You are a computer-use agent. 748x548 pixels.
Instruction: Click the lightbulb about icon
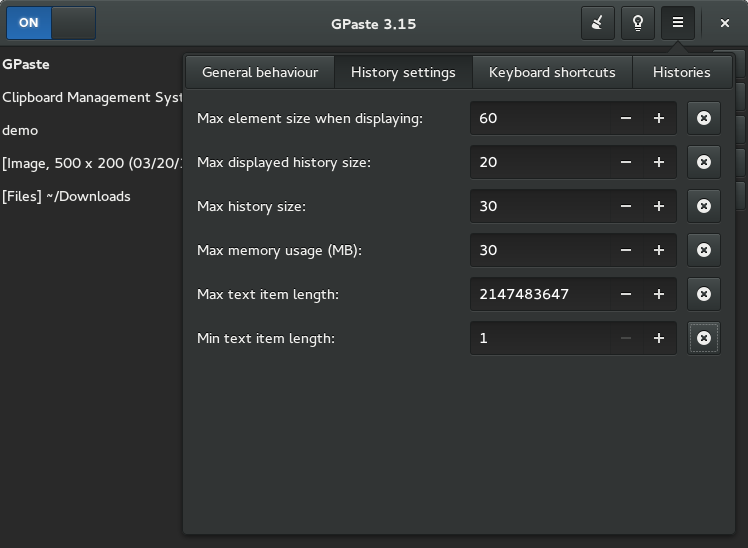(x=638, y=23)
